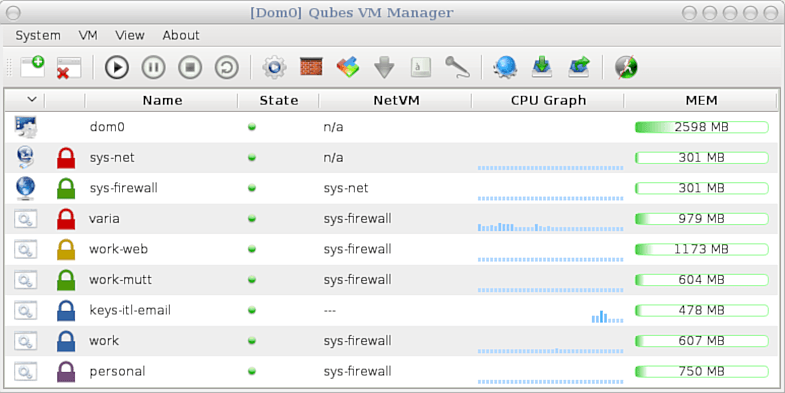Open the VM applications colorful cube icon
785x393 pixels.
(348, 67)
